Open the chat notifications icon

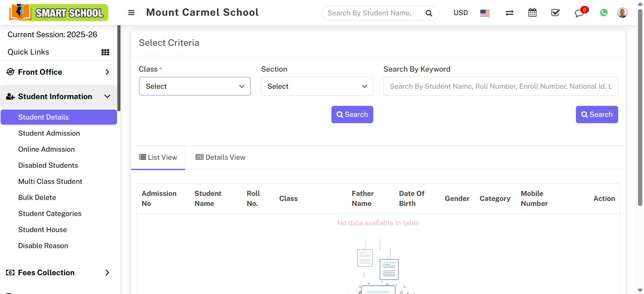[x=579, y=13]
